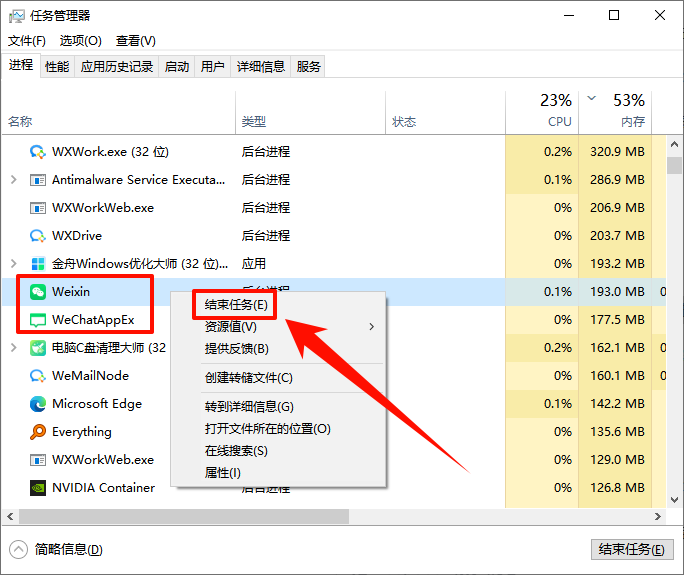
Task: Click the Microsoft Edge icon
Action: (x=38, y=404)
